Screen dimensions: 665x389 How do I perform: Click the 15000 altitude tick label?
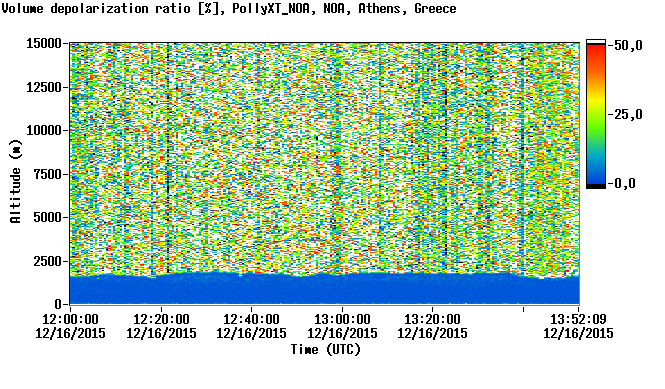click(44, 43)
